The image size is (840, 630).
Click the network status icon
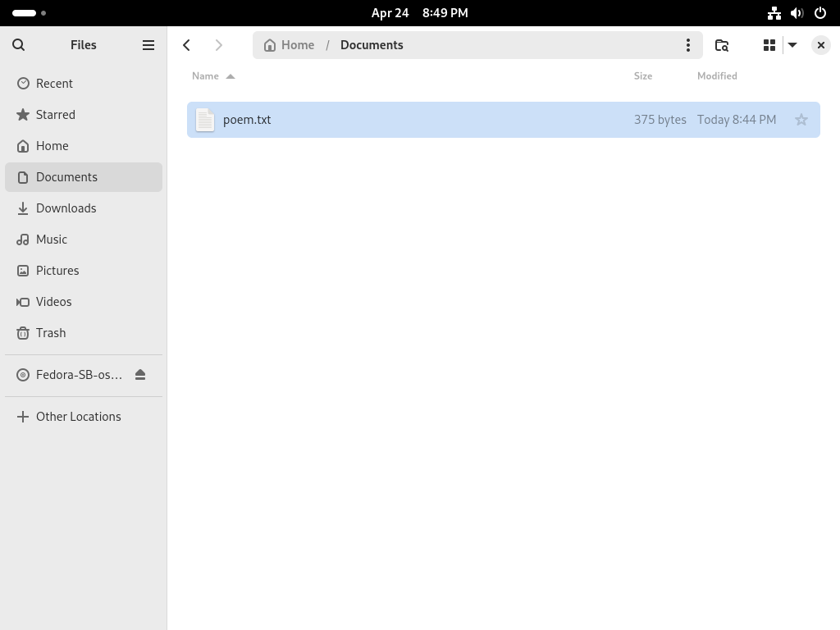(x=774, y=13)
